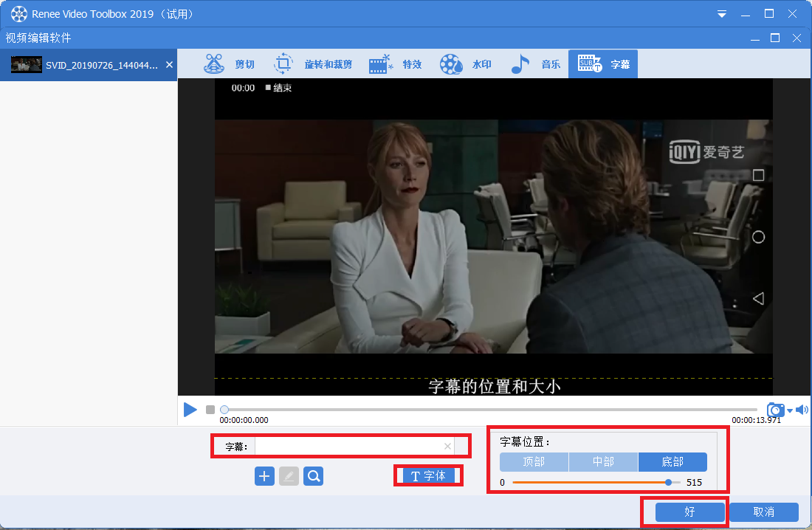The height and width of the screenshot is (530, 812).
Task: Close the 视频编辑软件 editor window
Action: tap(797, 38)
